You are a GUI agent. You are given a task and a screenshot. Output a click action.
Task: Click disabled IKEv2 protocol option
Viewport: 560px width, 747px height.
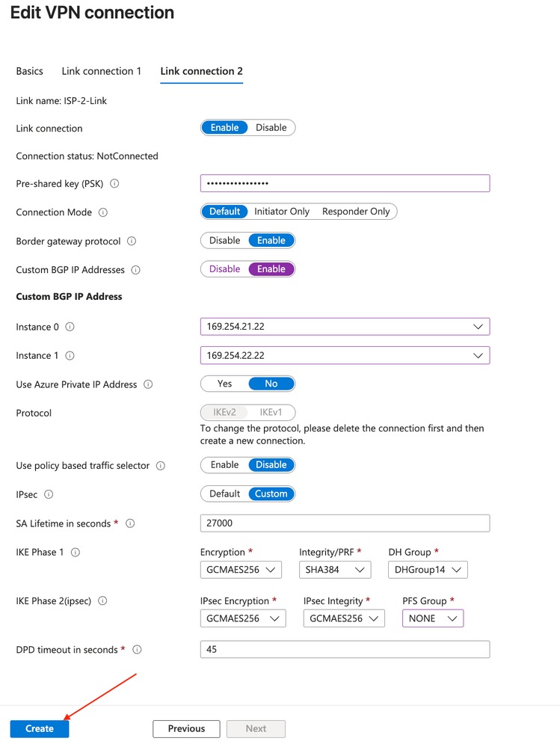coord(224,413)
